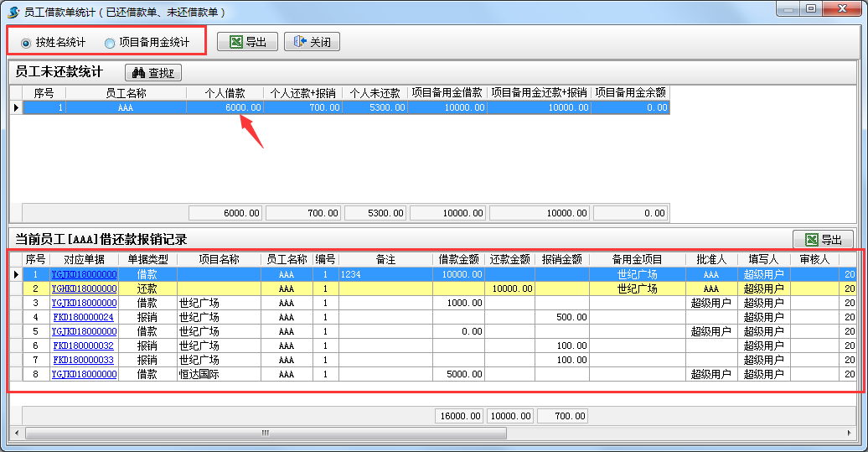
Task: Select the 按姓名统计 radio option
Action: pyautogui.click(x=26, y=43)
